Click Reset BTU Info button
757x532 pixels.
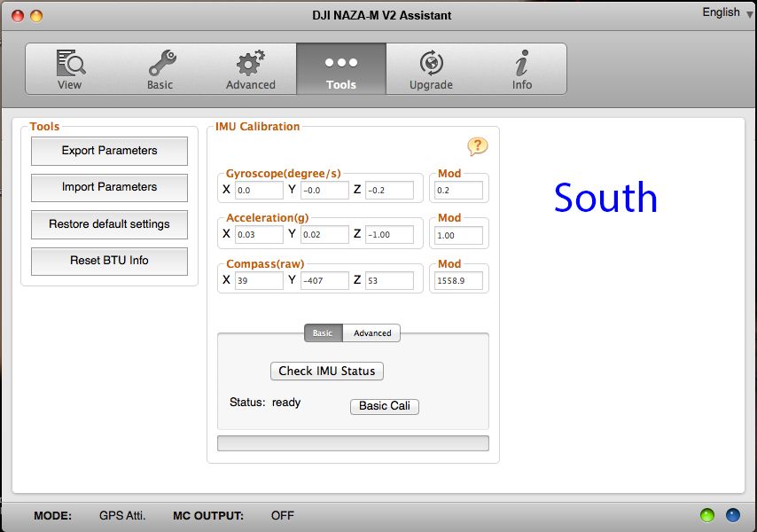(109, 262)
